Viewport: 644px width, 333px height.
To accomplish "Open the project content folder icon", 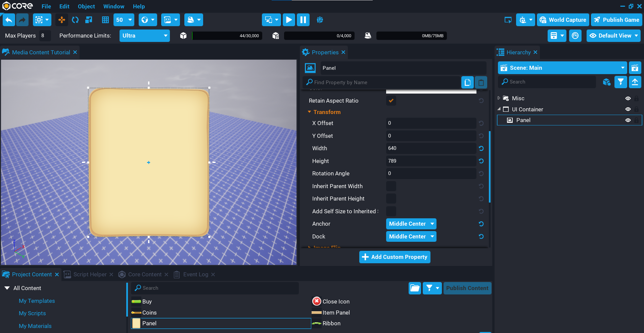I will tap(415, 288).
